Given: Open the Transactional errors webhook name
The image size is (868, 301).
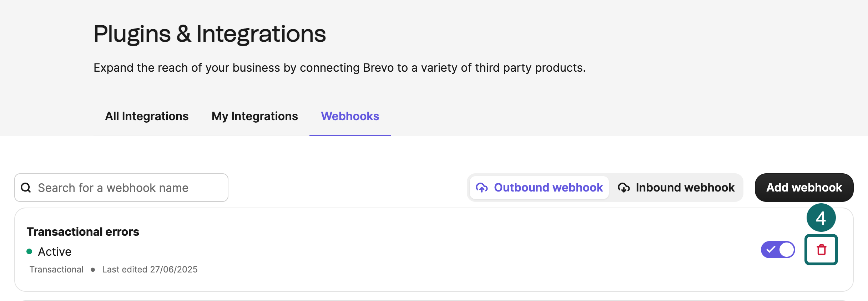Looking at the screenshot, I should click(x=83, y=231).
